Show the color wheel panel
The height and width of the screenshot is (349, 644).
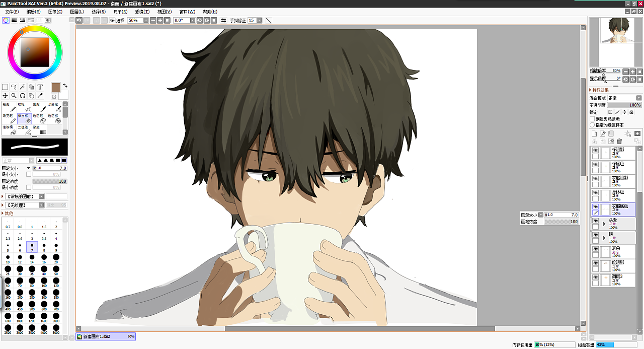[6, 20]
